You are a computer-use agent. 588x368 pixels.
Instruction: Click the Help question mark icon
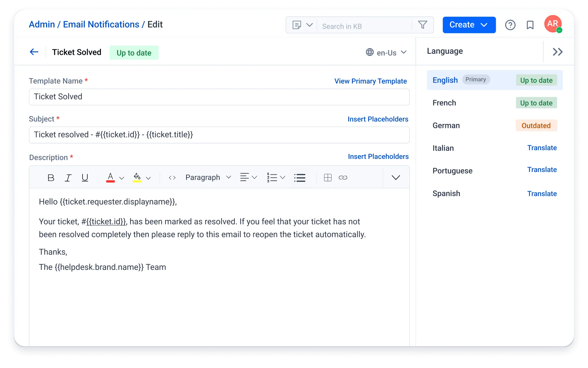(510, 25)
